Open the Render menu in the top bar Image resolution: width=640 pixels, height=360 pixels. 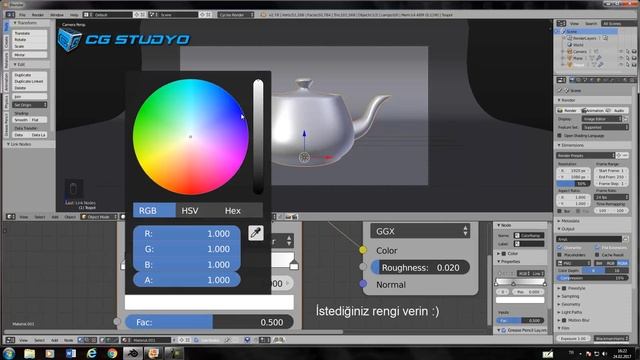(x=38, y=15)
